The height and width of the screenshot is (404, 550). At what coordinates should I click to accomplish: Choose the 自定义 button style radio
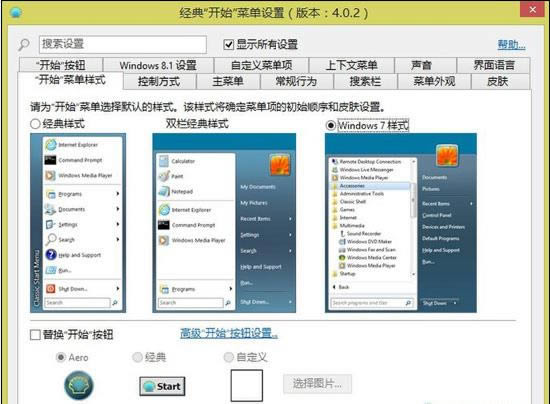229,357
